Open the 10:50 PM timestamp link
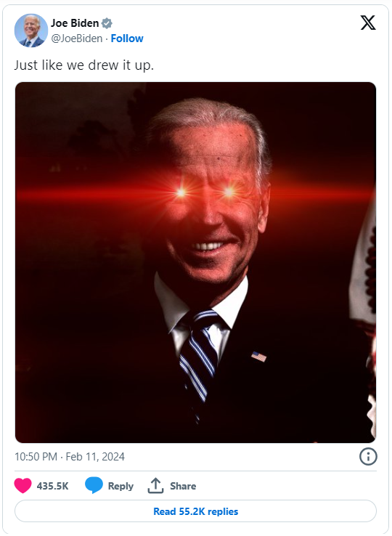Image resolution: width=392 pixels, height=536 pixels. pyautogui.click(x=36, y=457)
